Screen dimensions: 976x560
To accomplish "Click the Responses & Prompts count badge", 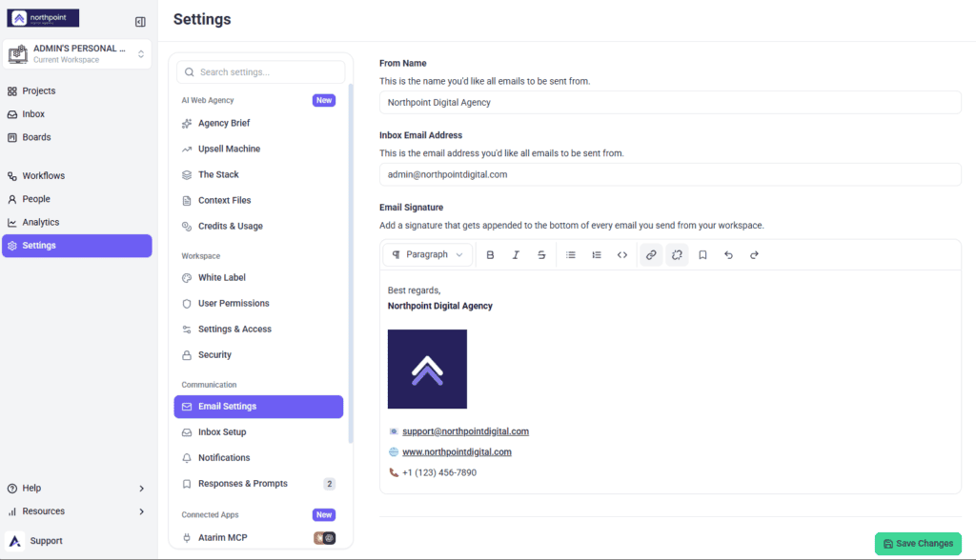I will click(x=329, y=484).
